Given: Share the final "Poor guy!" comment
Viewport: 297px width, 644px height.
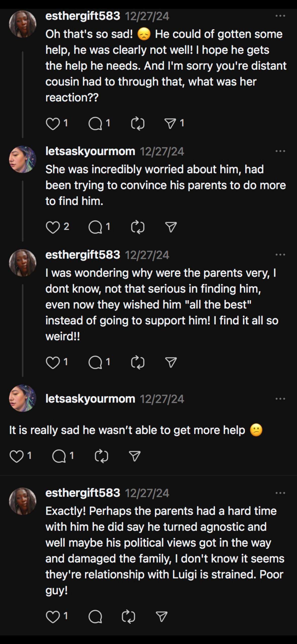Looking at the screenshot, I should tap(161, 617).
